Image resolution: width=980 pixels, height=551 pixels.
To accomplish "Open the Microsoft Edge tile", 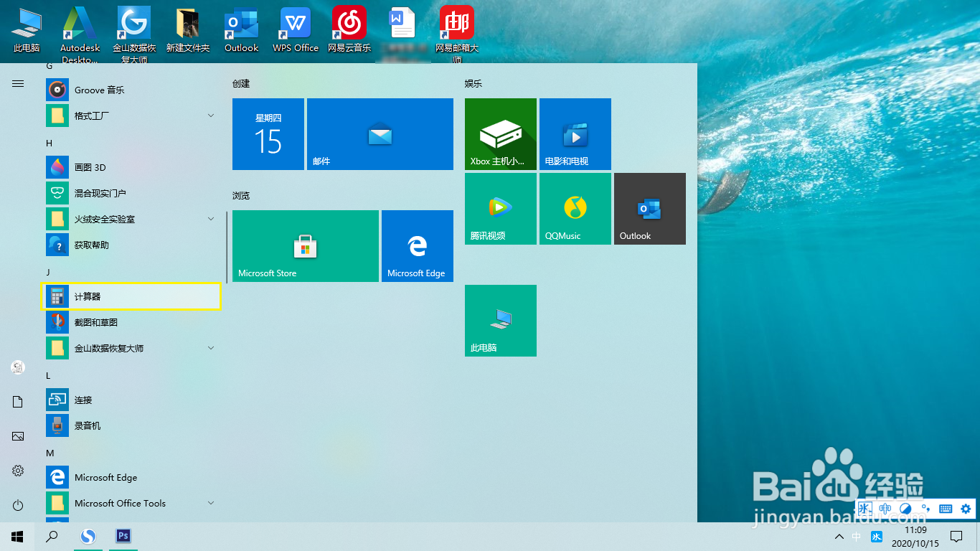I will pos(418,246).
